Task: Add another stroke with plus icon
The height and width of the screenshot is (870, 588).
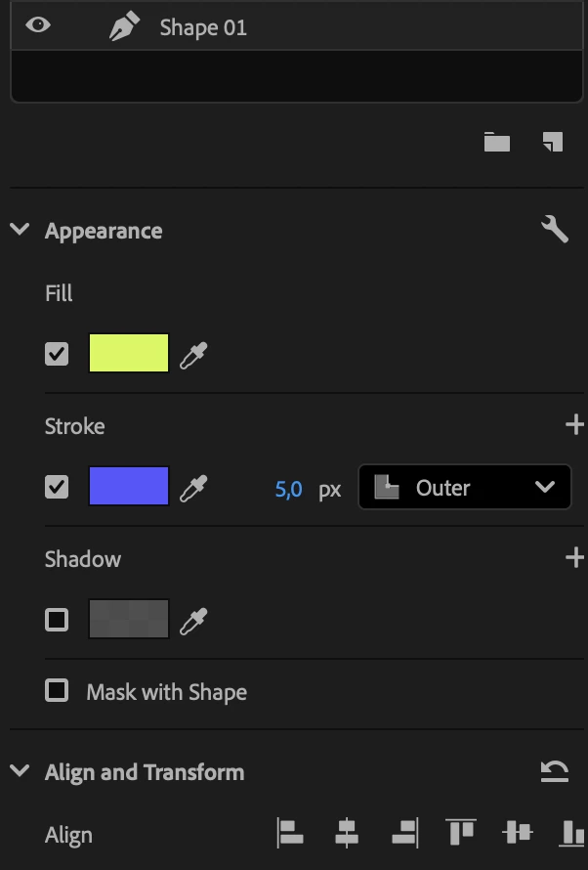Action: (574, 425)
